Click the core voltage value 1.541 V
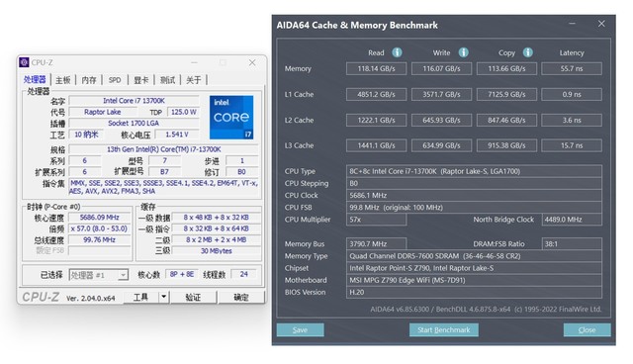Screen dimensions: 633x364 [177, 135]
